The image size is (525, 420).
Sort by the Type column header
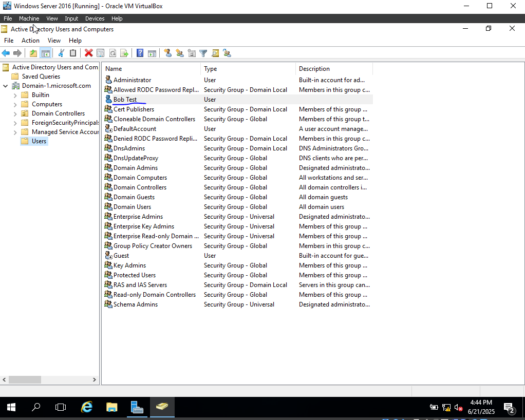248,69
